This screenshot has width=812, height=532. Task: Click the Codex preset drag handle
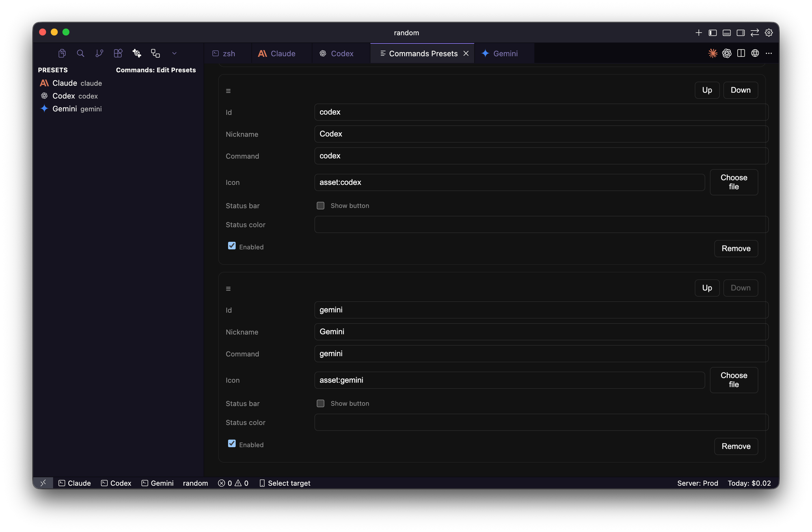(228, 91)
